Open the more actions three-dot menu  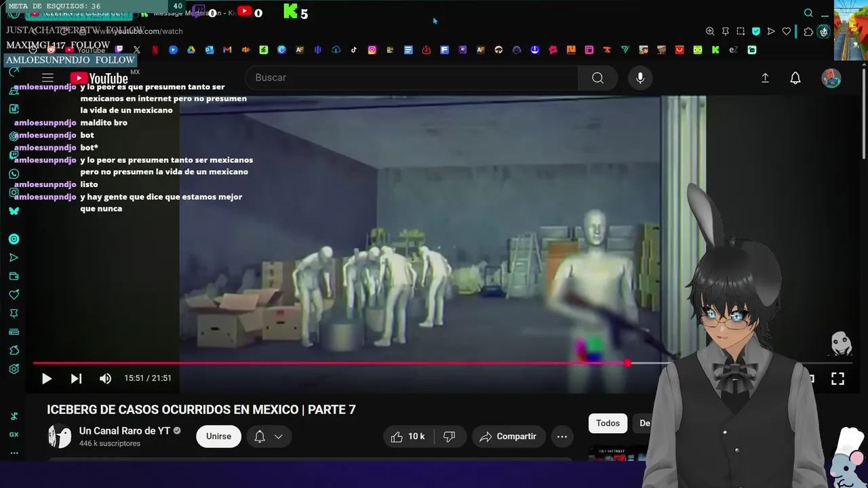[x=562, y=436]
